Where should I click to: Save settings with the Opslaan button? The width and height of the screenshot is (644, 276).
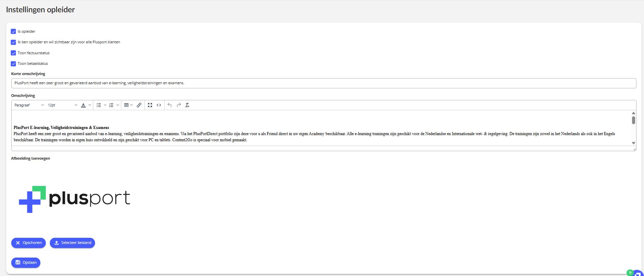click(26, 263)
